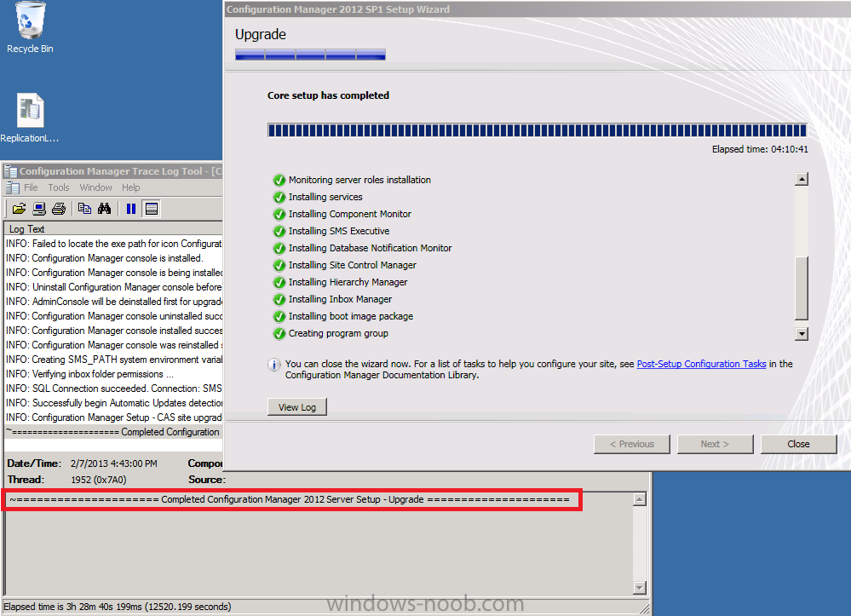Select log row 'Uninstall Configuration Manager console before'

click(113, 287)
